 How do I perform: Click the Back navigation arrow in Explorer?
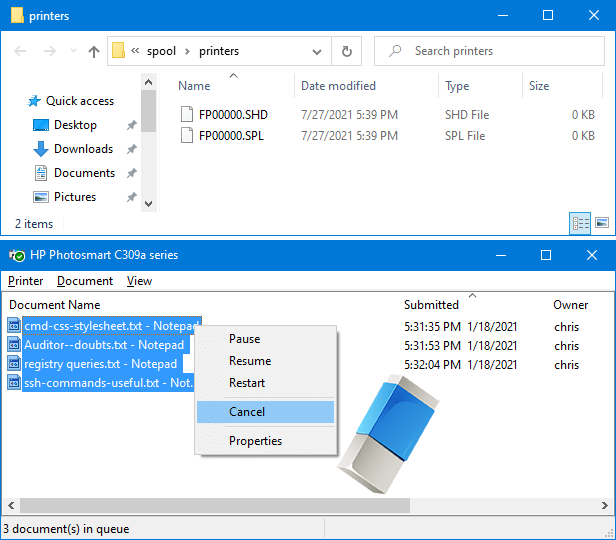[21, 51]
